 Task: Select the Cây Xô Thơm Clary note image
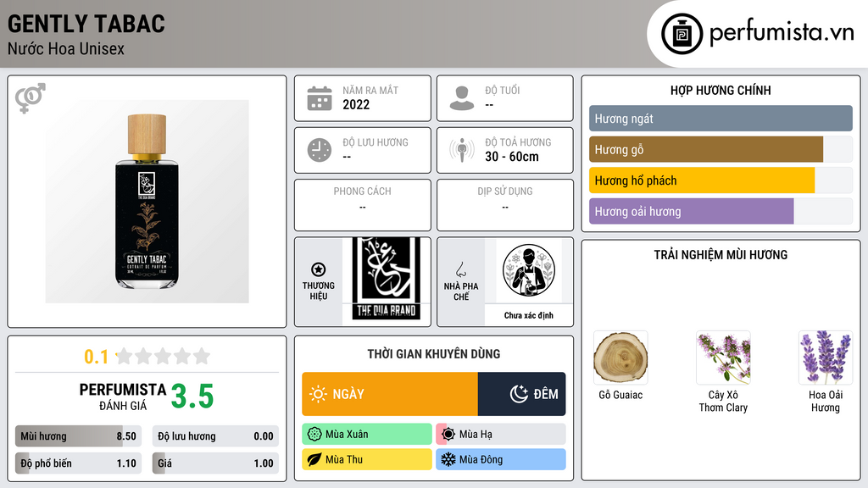tap(723, 358)
